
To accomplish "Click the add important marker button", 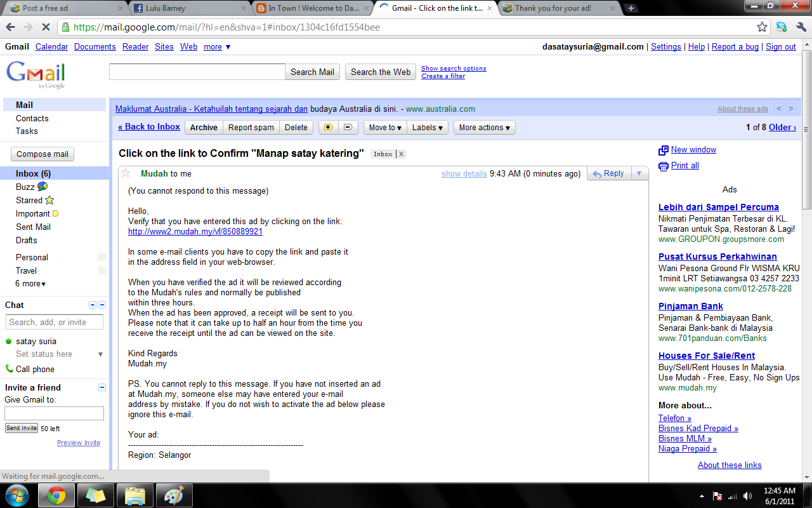I will (x=328, y=127).
